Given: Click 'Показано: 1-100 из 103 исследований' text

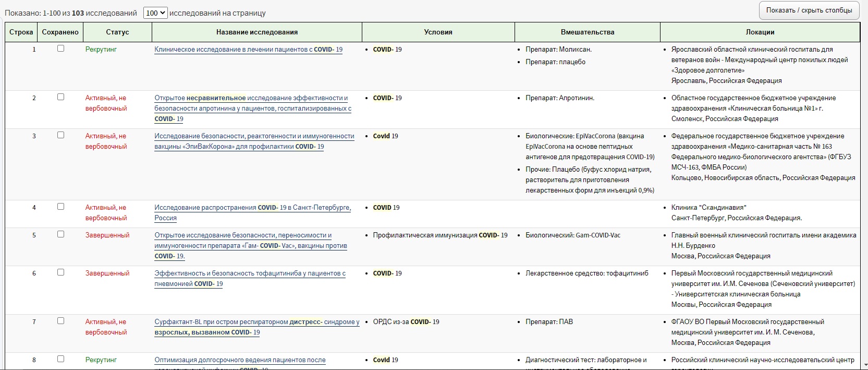Looking at the screenshot, I should click(71, 13).
